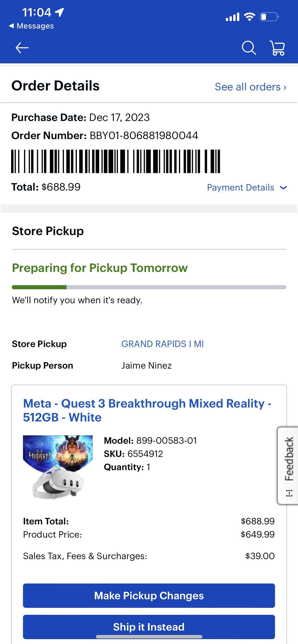
Task: Tap the Wi-Fi status icon
Action: (249, 17)
